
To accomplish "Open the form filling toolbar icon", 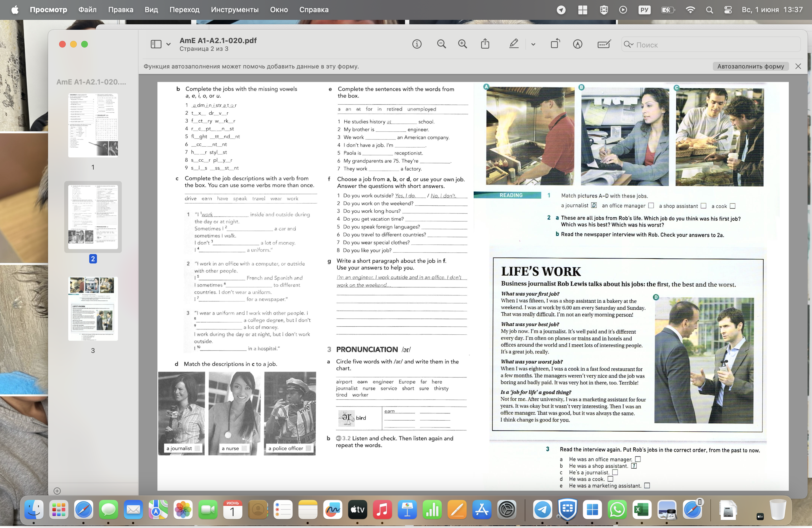I will 604,44.
